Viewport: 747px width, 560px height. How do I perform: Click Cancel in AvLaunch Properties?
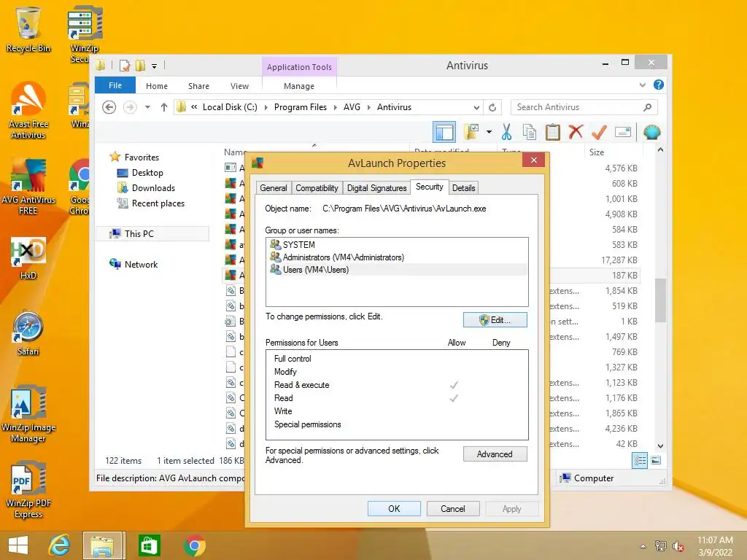[452, 508]
